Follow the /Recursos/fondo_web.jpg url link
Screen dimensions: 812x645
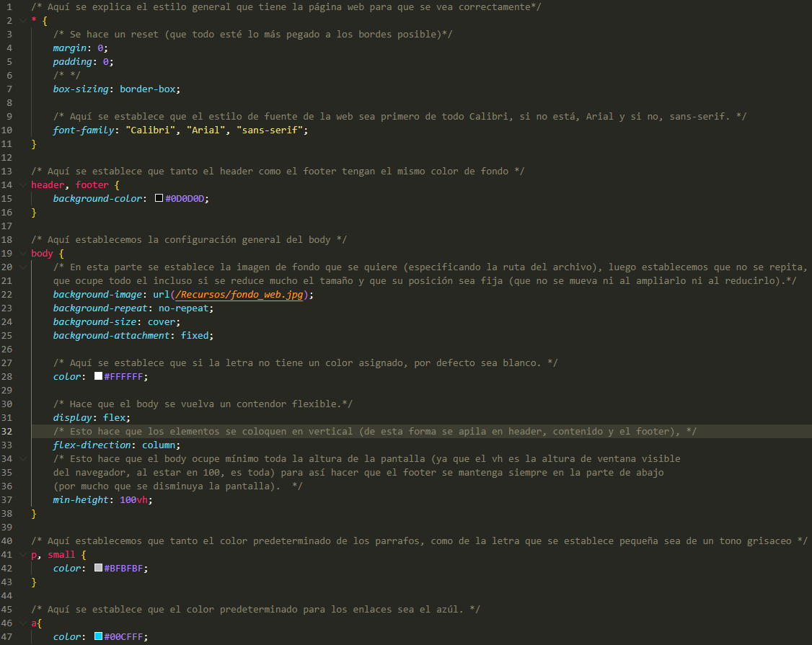pos(239,295)
